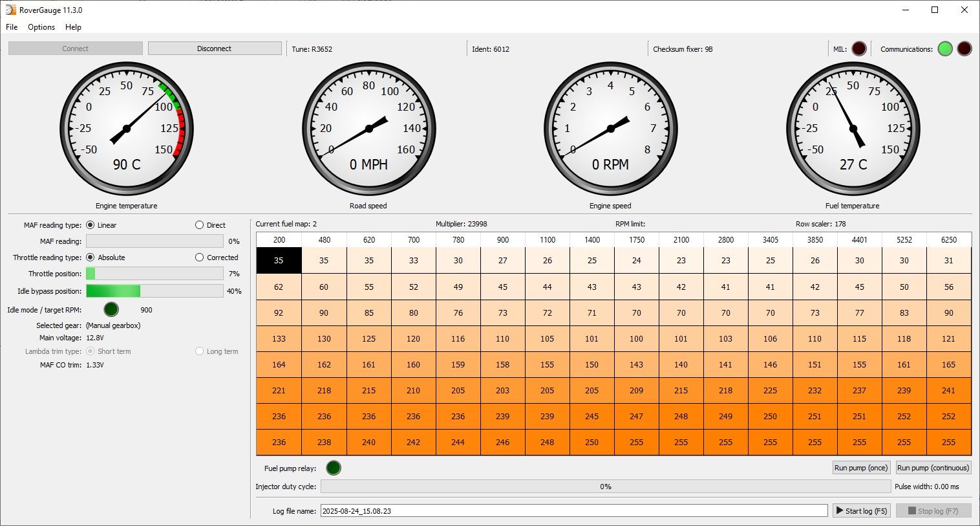Viewport: 980px width, 526px height.
Task: Click Run pump (continuous) button
Action: click(x=933, y=468)
